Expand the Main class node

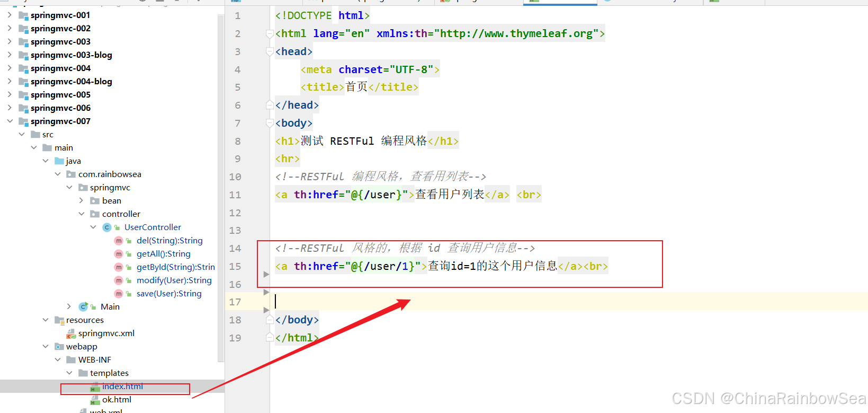point(69,306)
